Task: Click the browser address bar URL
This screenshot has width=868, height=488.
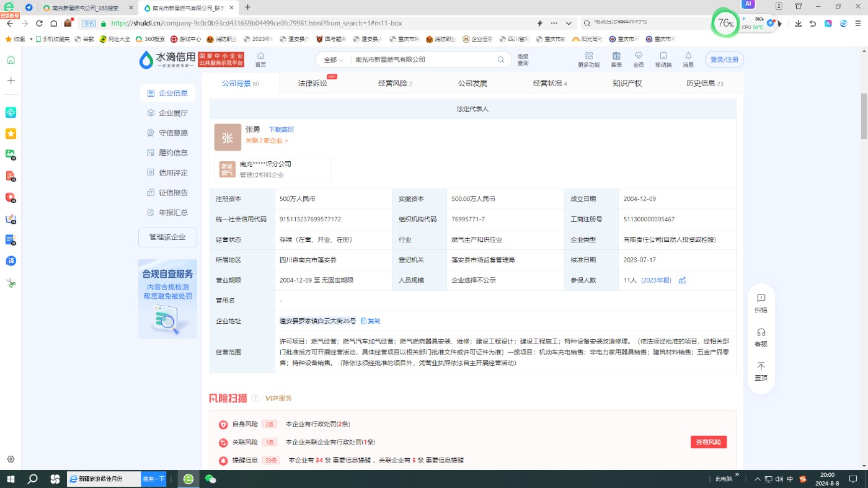Action: 257,23
